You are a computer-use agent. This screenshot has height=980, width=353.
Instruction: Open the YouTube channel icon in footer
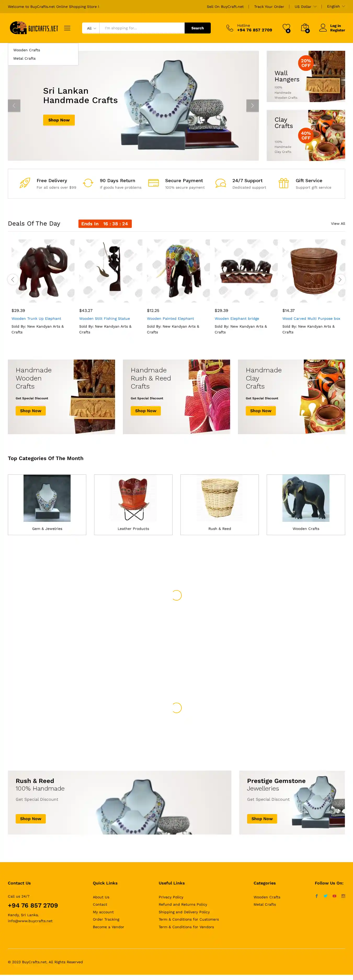(x=334, y=896)
